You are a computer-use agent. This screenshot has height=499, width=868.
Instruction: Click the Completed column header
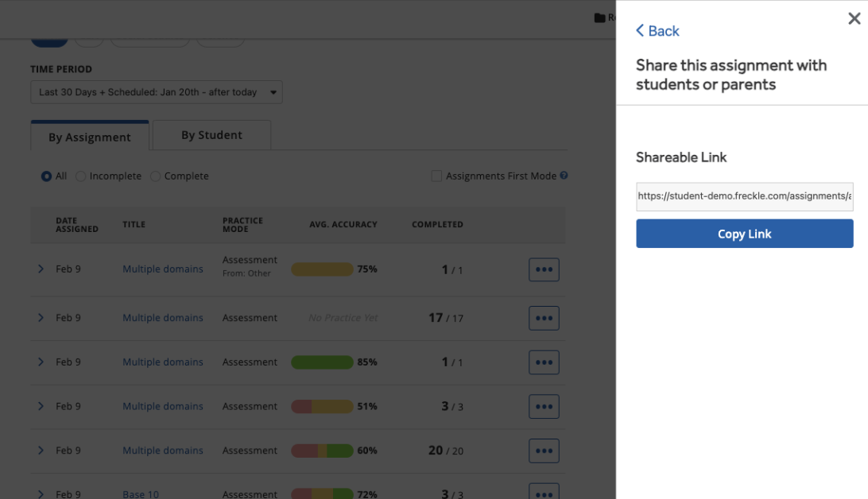(x=437, y=225)
